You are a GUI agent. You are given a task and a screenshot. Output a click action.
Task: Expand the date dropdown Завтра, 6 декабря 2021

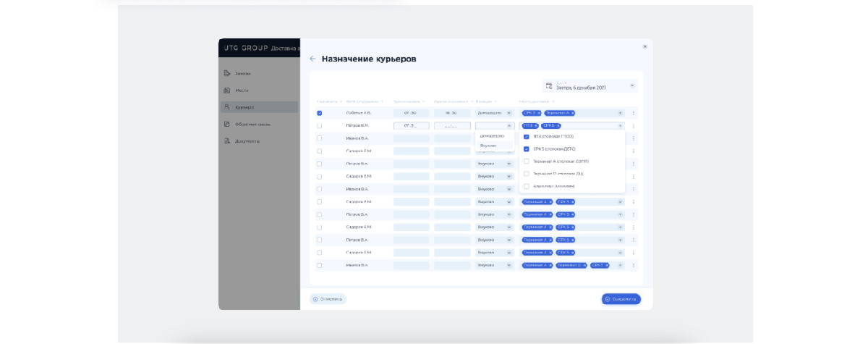(632, 85)
